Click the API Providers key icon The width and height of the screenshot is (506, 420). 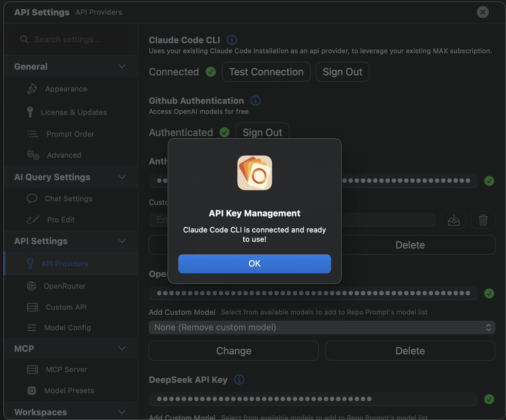[30, 264]
